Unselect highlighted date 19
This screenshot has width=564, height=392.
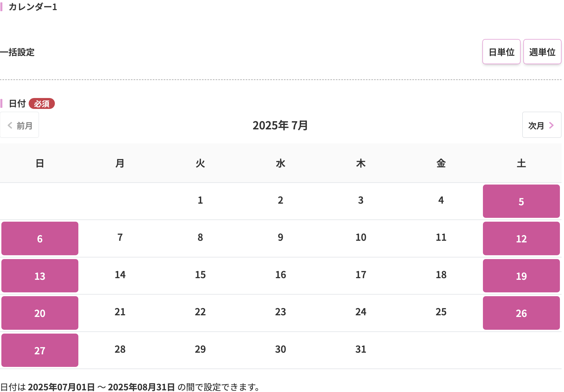point(521,276)
